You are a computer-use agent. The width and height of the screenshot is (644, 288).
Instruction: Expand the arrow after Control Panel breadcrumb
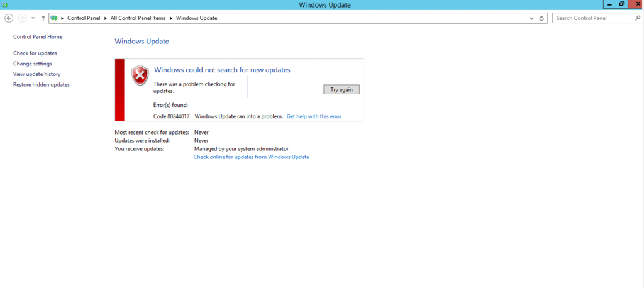point(105,18)
